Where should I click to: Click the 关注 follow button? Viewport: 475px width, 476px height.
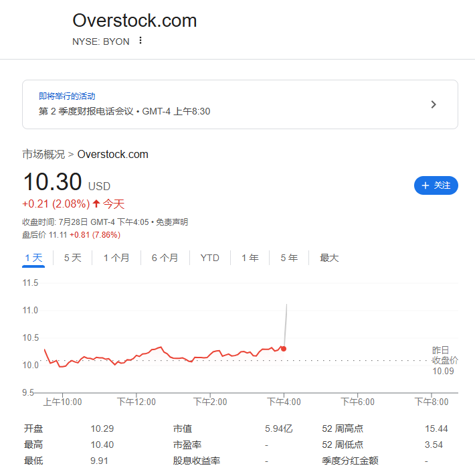(x=436, y=185)
